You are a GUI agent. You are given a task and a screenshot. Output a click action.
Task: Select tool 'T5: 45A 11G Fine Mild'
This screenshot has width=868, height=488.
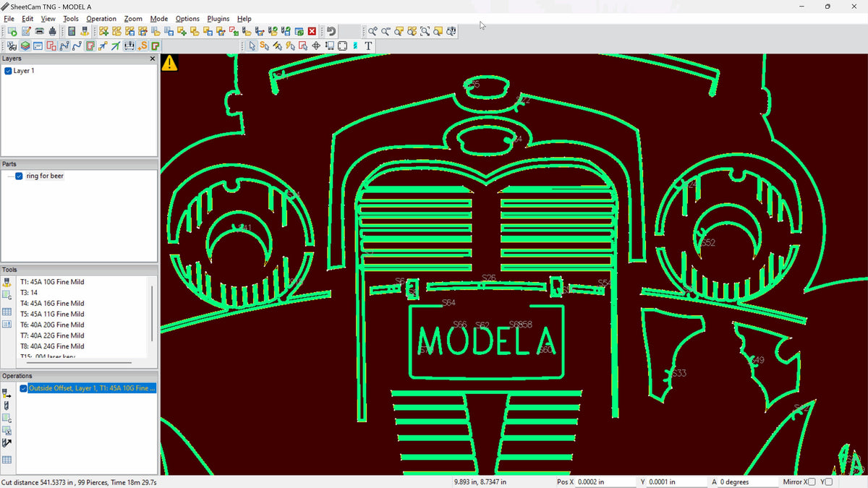(52, 314)
